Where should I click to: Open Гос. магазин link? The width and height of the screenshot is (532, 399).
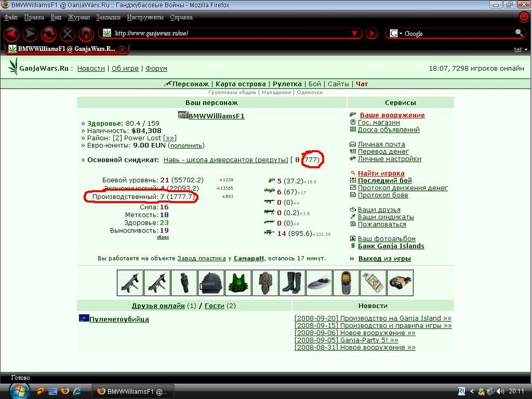click(379, 122)
